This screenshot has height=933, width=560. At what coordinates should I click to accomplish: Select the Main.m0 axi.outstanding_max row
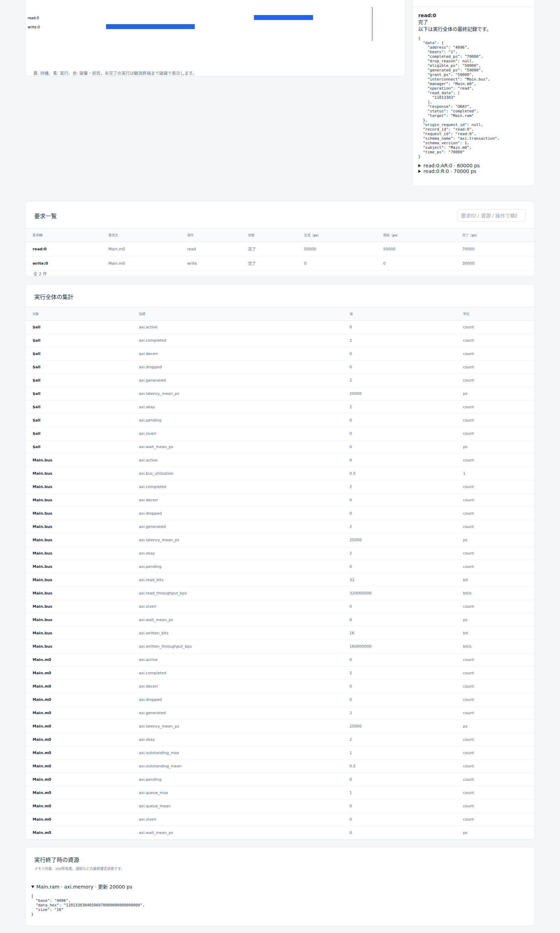click(280, 753)
